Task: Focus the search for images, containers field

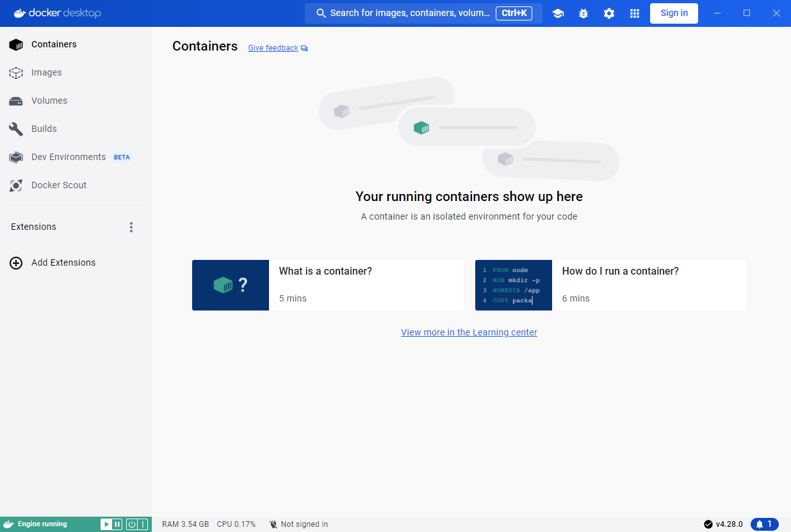Action: point(423,13)
